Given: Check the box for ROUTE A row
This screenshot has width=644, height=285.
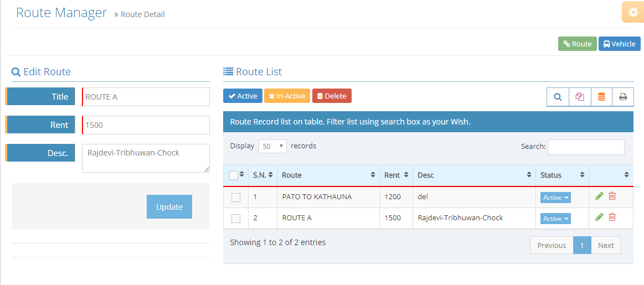Looking at the screenshot, I should click(x=236, y=219).
